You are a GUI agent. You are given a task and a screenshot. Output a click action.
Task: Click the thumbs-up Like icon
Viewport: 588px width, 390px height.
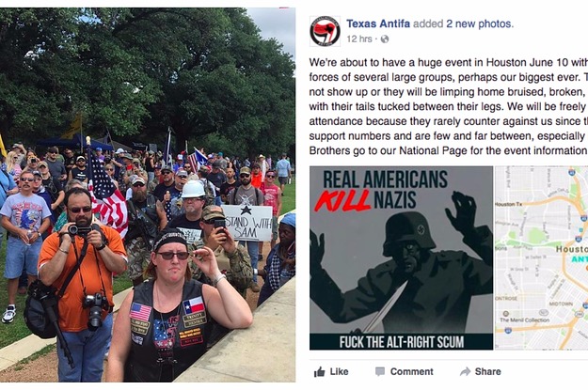pyautogui.click(x=320, y=371)
